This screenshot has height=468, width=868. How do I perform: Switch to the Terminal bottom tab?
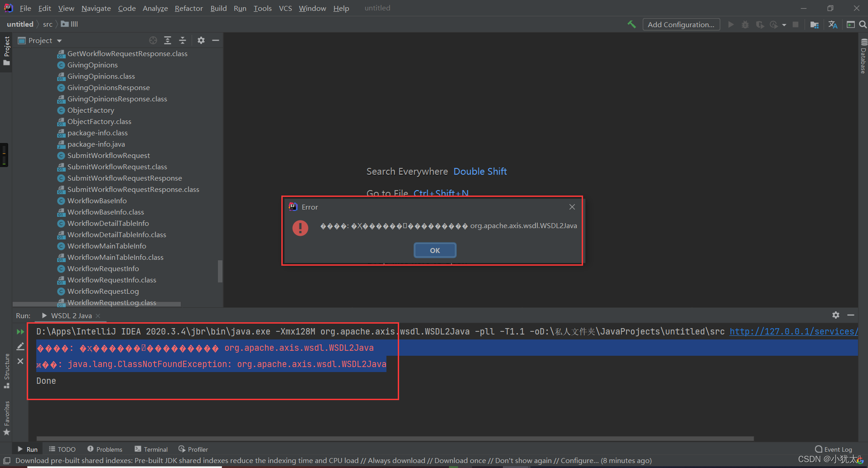click(x=151, y=449)
